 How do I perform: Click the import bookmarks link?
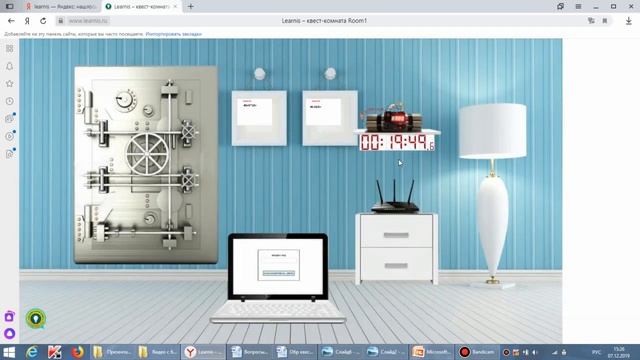coord(174,34)
